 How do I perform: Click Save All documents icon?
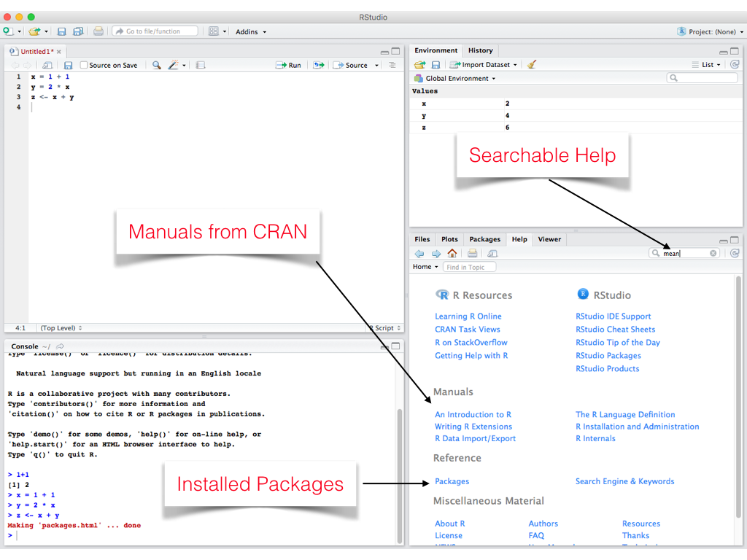[78, 31]
